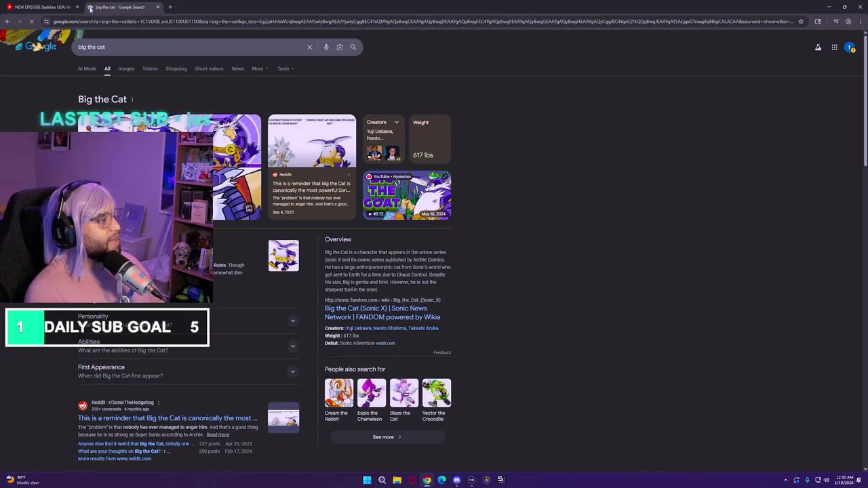Start a voice search with the microphone icon
The height and width of the screenshot is (488, 868).
326,47
